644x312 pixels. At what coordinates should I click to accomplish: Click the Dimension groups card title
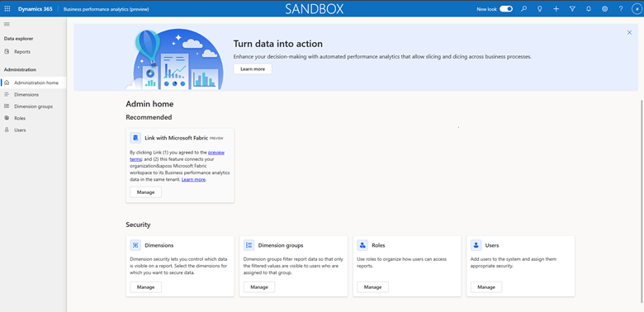click(x=281, y=245)
